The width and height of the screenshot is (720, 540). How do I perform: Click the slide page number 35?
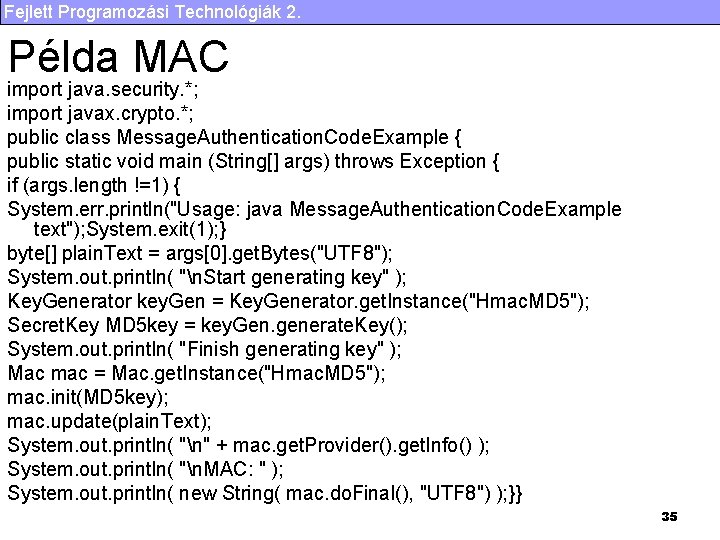click(x=669, y=517)
